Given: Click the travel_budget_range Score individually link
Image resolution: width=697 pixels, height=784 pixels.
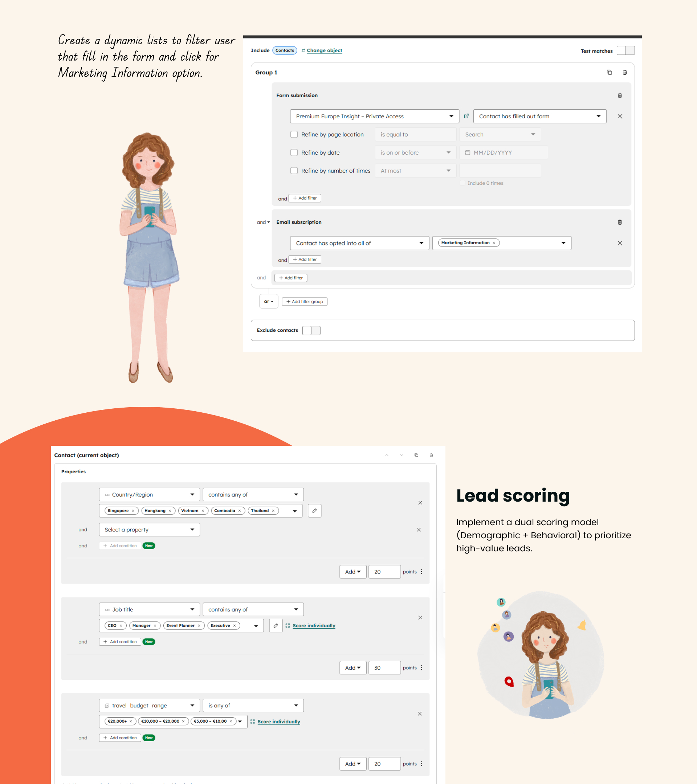Looking at the screenshot, I should pos(278,722).
